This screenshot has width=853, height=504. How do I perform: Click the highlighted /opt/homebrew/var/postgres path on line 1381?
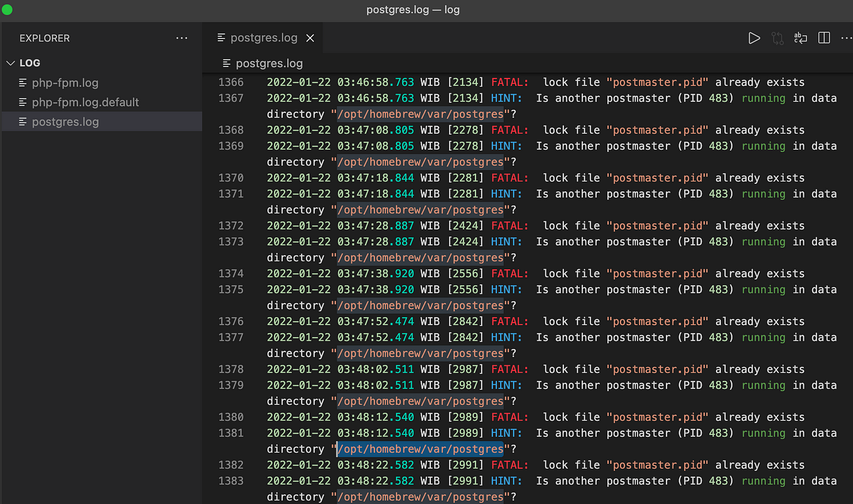[420, 449]
